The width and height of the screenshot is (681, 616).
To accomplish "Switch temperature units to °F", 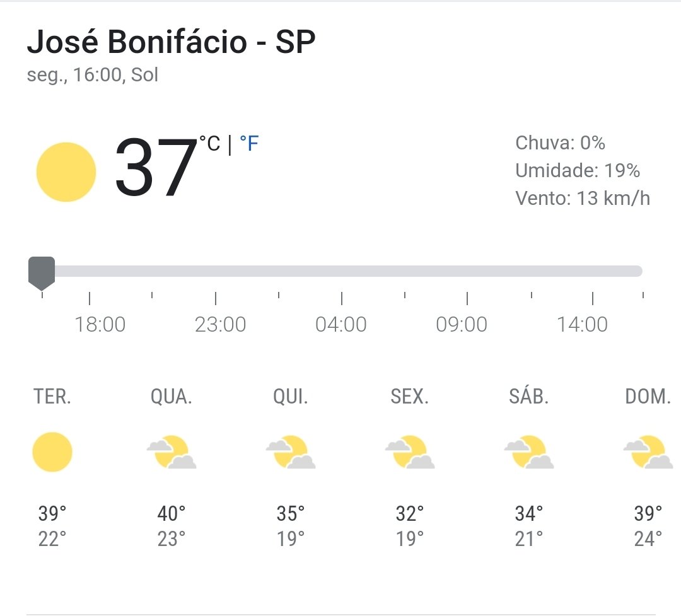I will coord(249,144).
